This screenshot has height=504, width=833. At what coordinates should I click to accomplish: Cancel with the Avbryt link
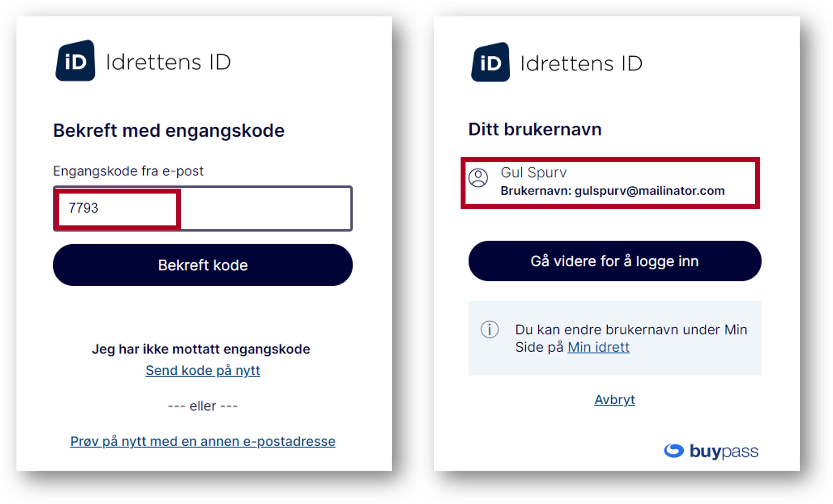click(x=615, y=400)
